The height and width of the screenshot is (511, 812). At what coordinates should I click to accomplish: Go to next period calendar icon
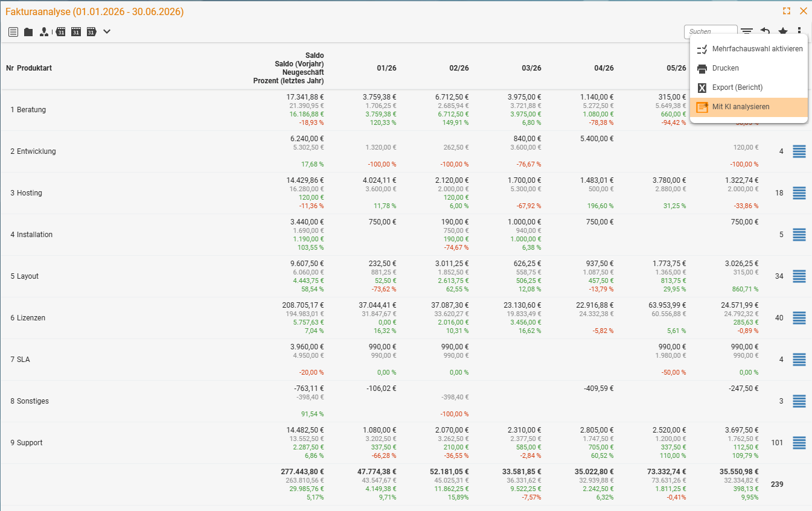click(92, 31)
